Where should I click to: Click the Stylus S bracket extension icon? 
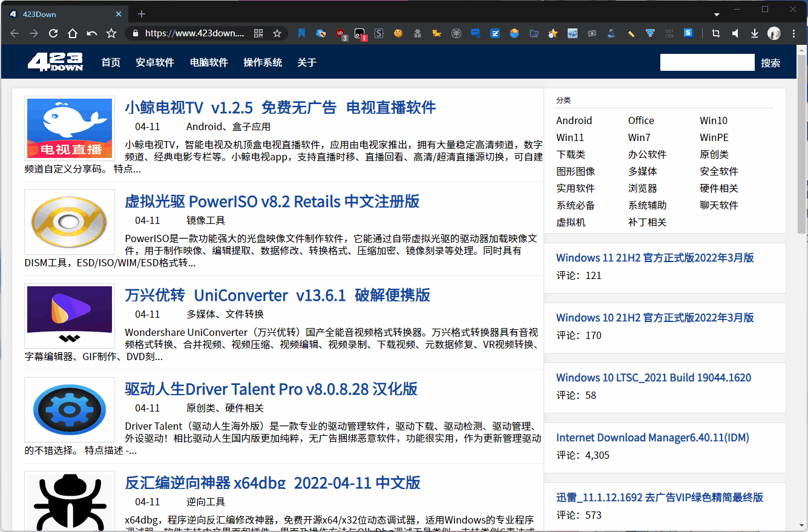[x=379, y=34]
